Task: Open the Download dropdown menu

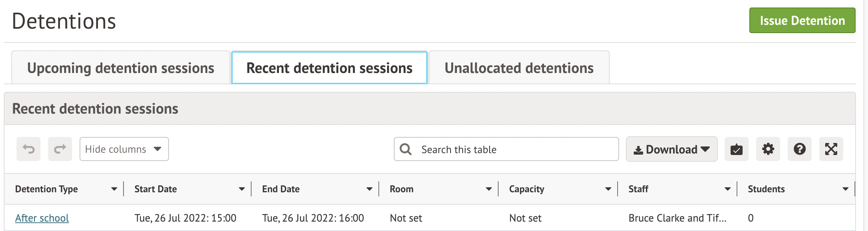Action: pos(671,149)
